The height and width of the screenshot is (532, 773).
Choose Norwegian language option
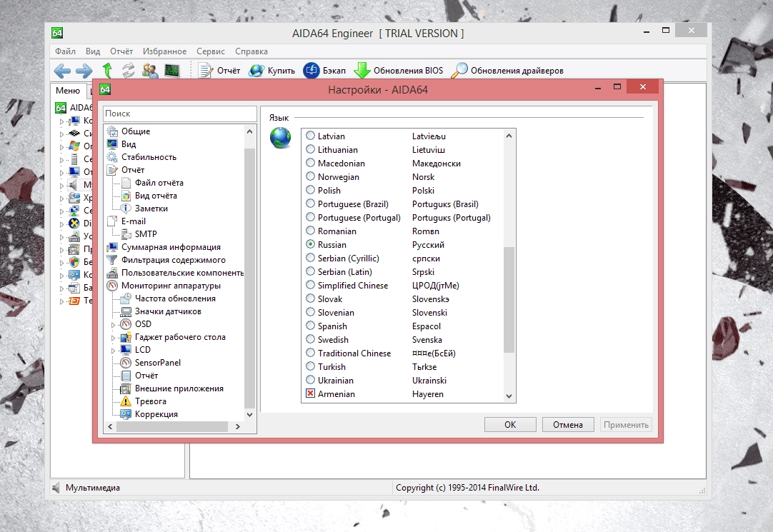(310, 176)
